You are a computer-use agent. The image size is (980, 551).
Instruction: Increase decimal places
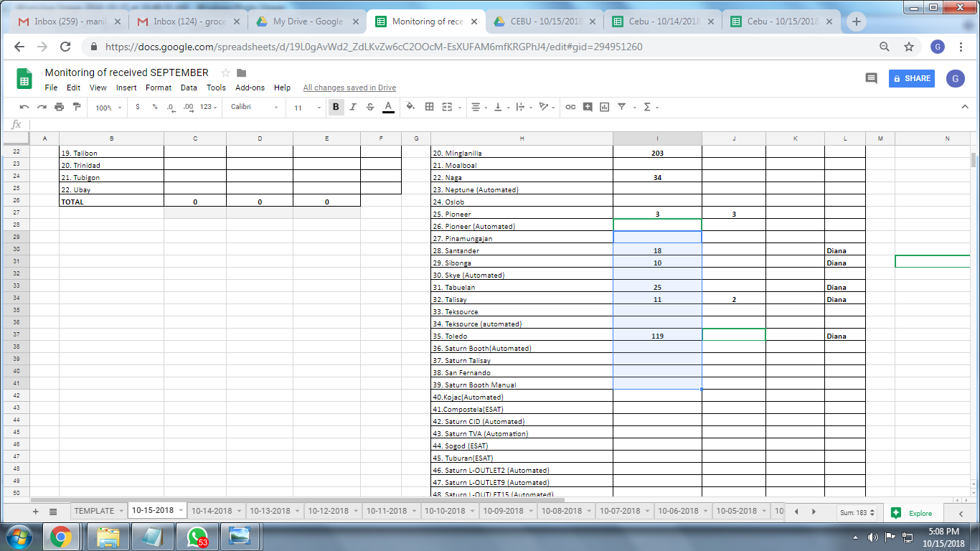188,107
